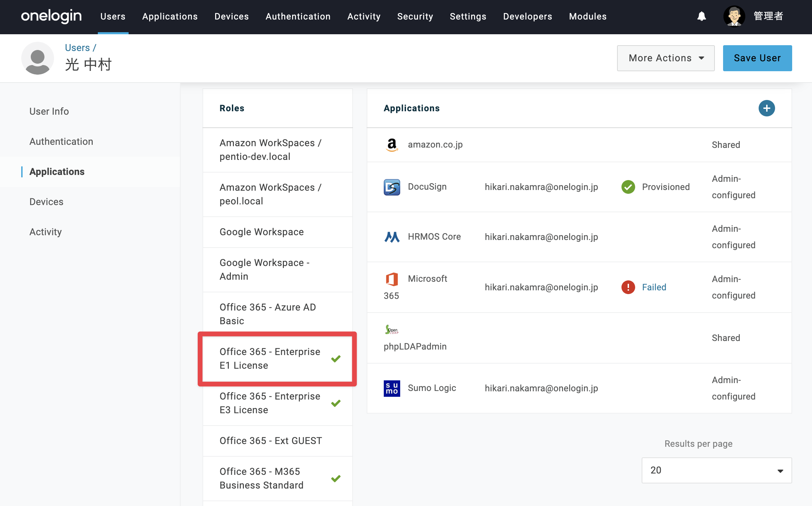The image size is (812, 506).
Task: Click the HRMOS Core login email
Action: tap(541, 237)
